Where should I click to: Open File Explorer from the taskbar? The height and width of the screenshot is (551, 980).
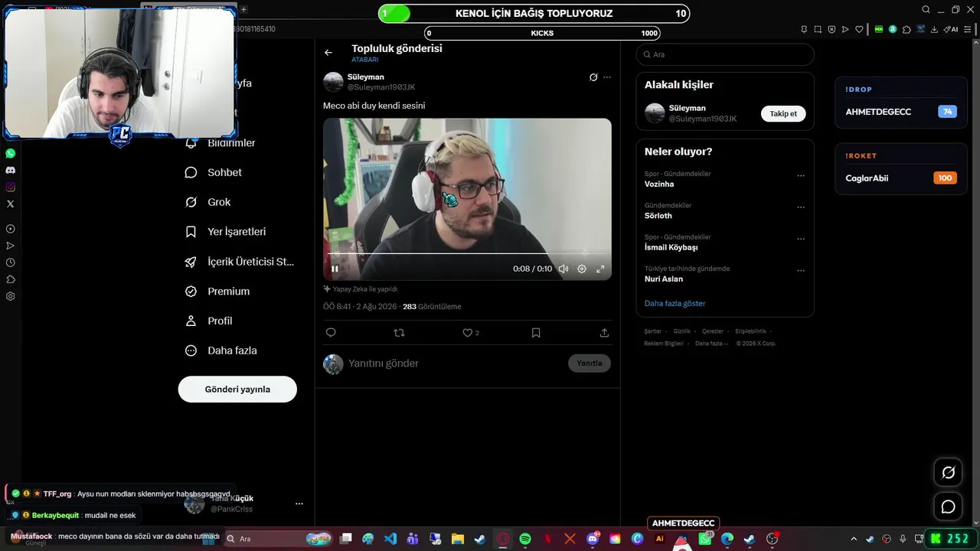(458, 539)
